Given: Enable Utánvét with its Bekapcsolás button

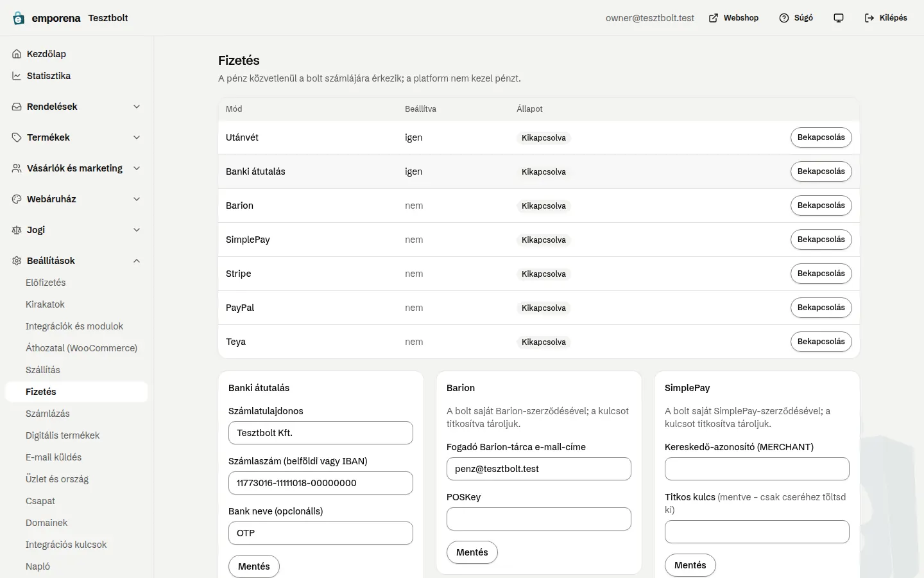Looking at the screenshot, I should click(821, 137).
